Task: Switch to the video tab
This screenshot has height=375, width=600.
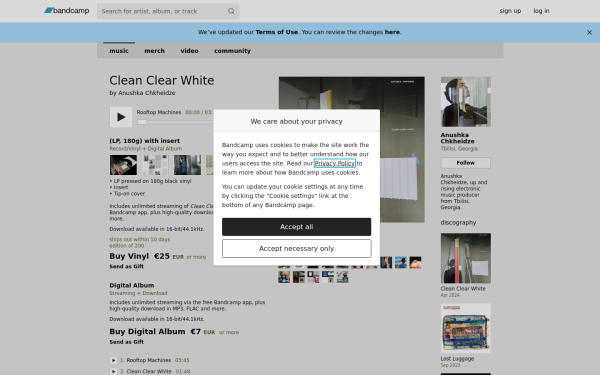Action: pos(189,51)
